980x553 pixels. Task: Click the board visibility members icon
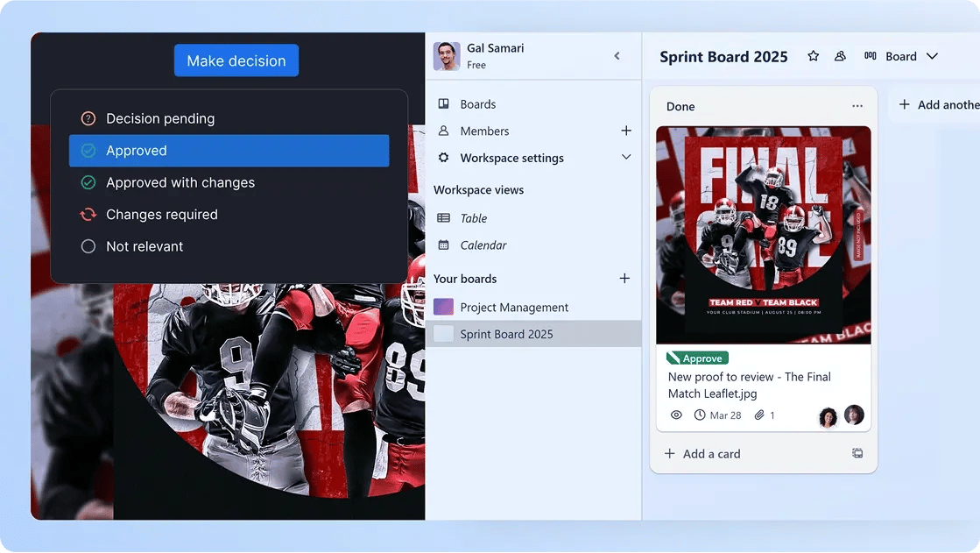(840, 56)
